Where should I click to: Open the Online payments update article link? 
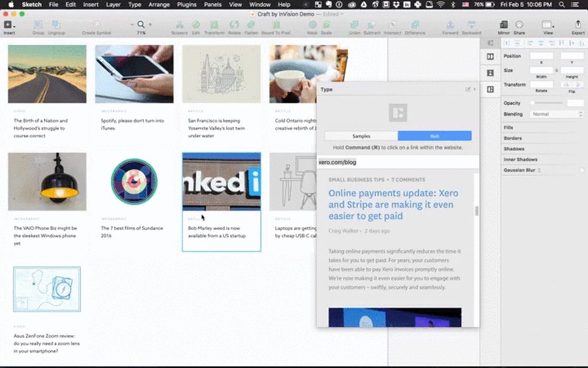coord(393,205)
